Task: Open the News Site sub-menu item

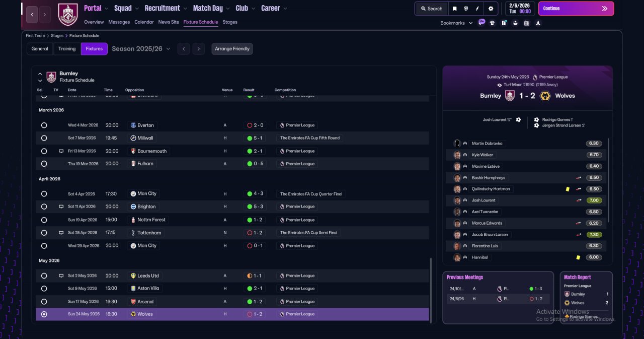Action: point(169,22)
